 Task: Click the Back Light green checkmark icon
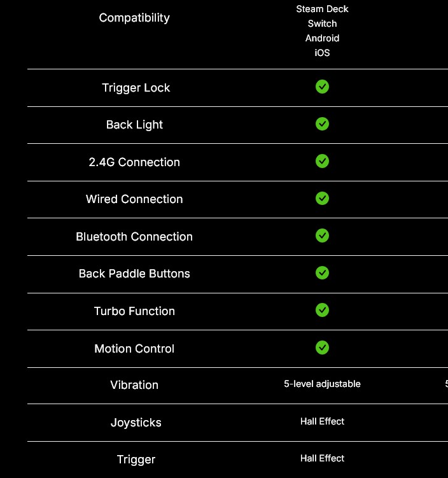[322, 124]
